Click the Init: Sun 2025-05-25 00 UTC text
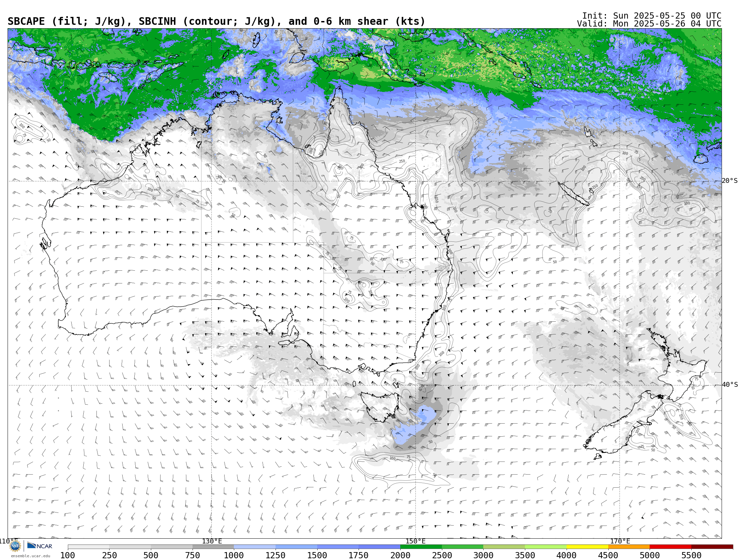 coord(652,16)
